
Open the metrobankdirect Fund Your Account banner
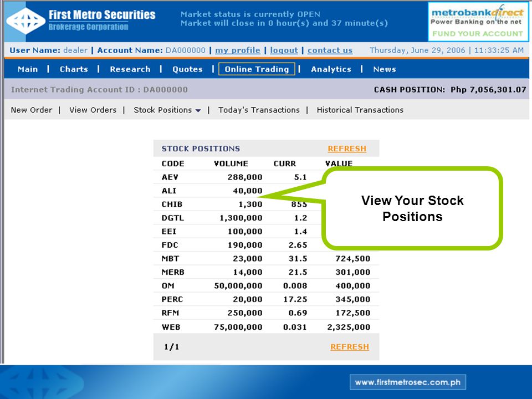click(x=478, y=22)
